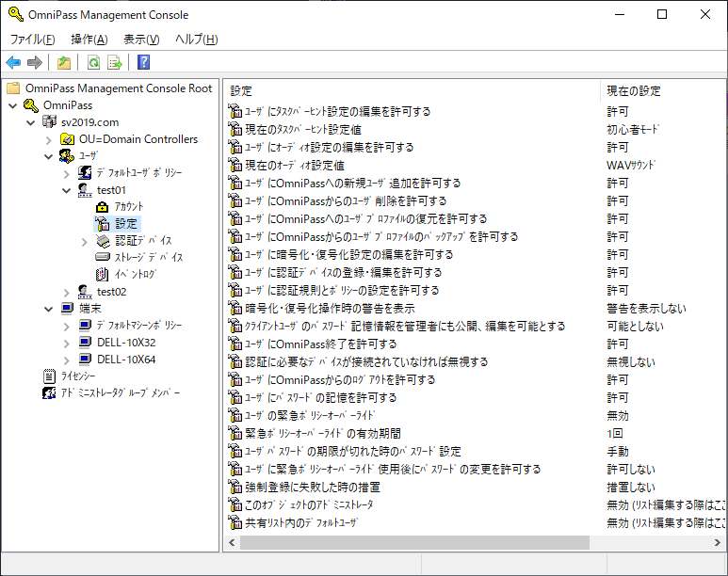Screen dimensions: 728x576
Task: Click the Up one level folder icon
Action: click(x=64, y=62)
